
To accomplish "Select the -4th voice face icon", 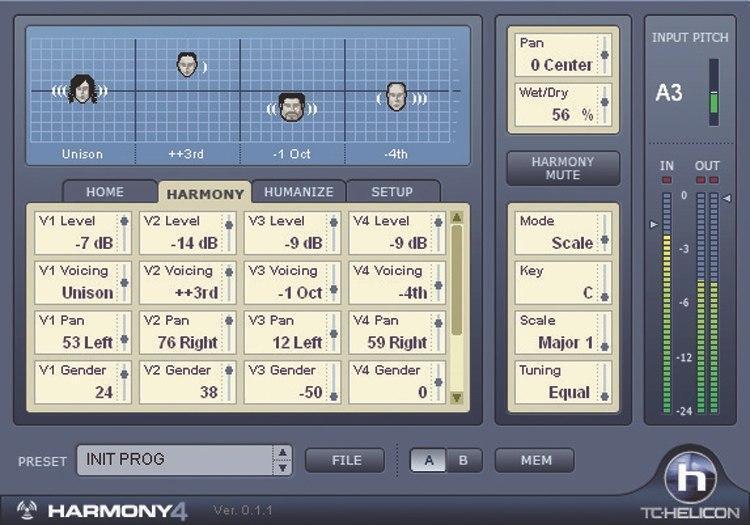I will 396,97.
